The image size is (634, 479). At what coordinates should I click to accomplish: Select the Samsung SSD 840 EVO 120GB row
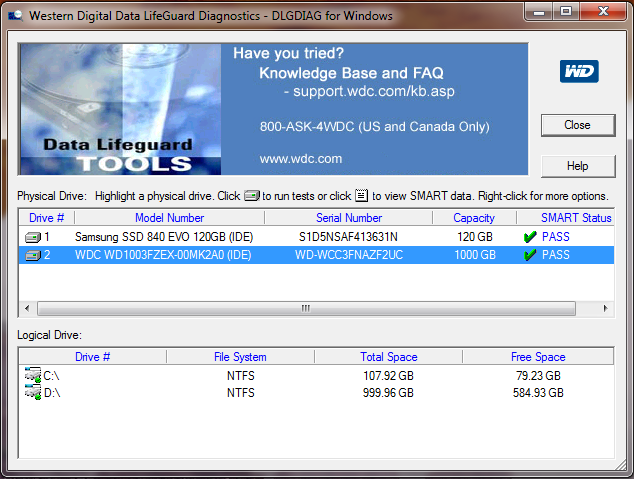point(316,237)
